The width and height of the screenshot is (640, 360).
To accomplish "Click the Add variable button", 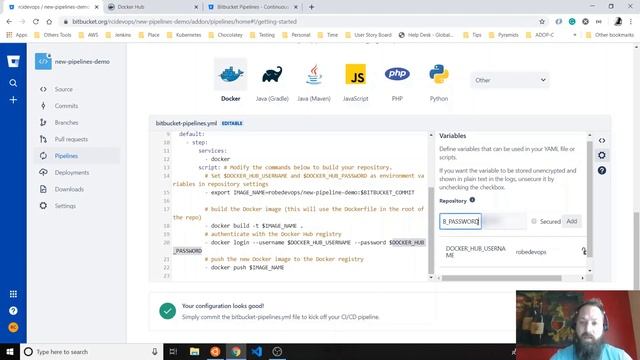I will click(571, 221).
